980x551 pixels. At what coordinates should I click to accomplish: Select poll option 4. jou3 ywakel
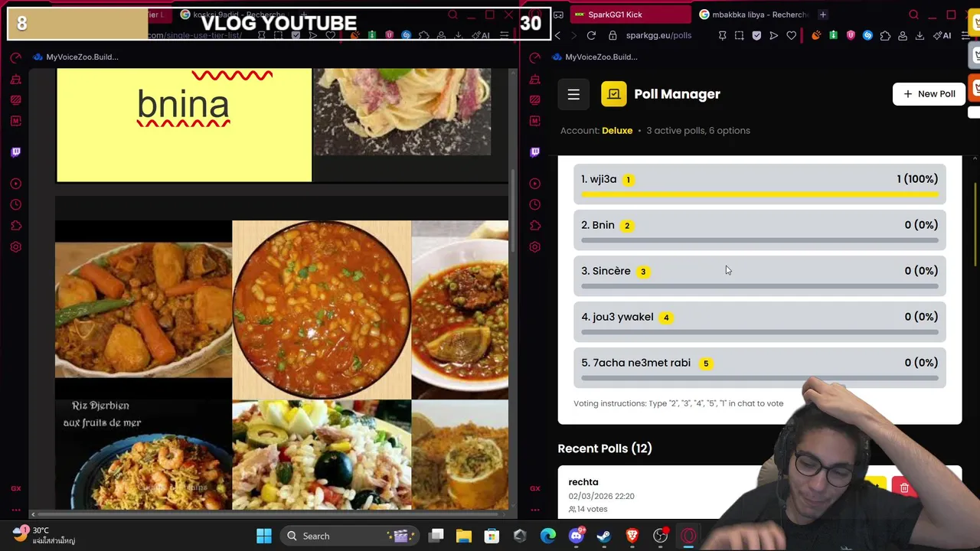759,321
